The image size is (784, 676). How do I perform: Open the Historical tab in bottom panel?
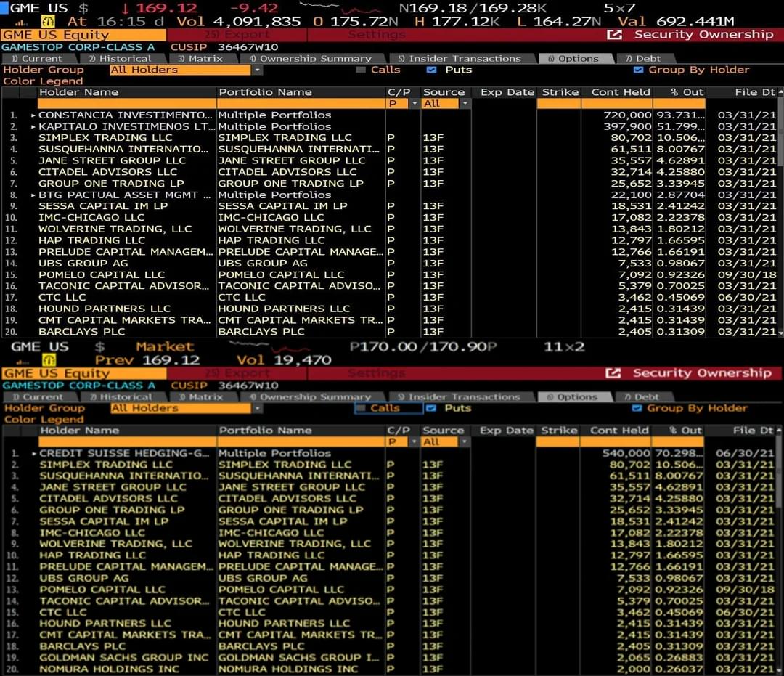point(123,397)
